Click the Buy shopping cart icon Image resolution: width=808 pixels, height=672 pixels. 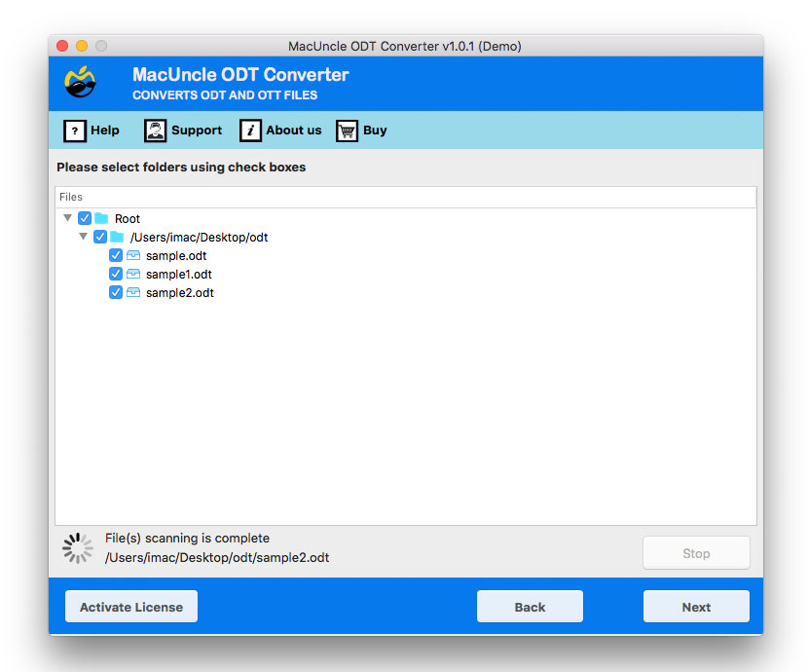pos(346,131)
